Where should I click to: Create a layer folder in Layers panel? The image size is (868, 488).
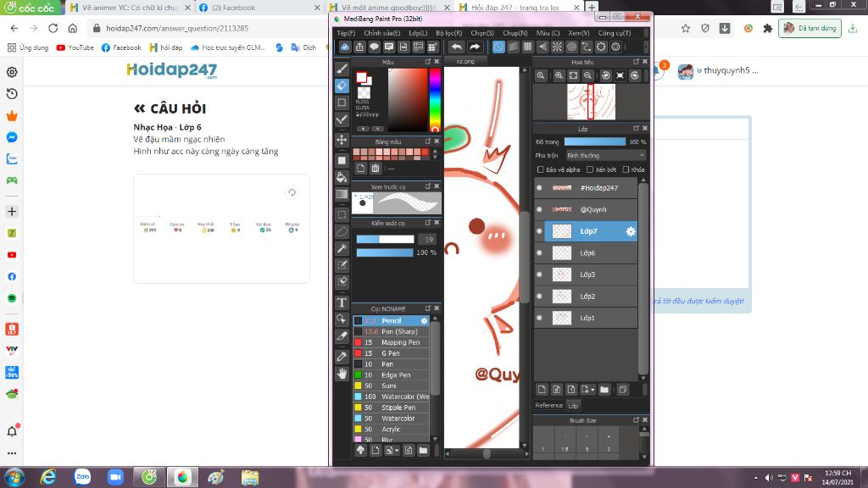point(604,390)
